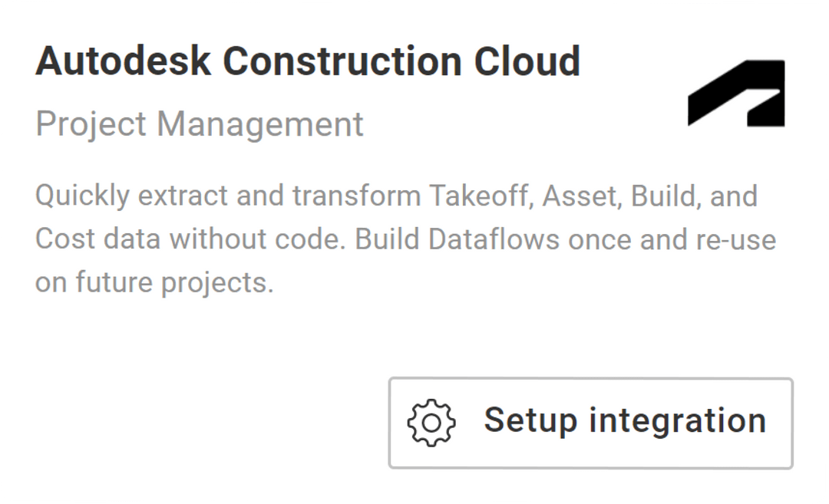Click the gear icon on Setup integration button
The image size is (829, 504).
(431, 420)
